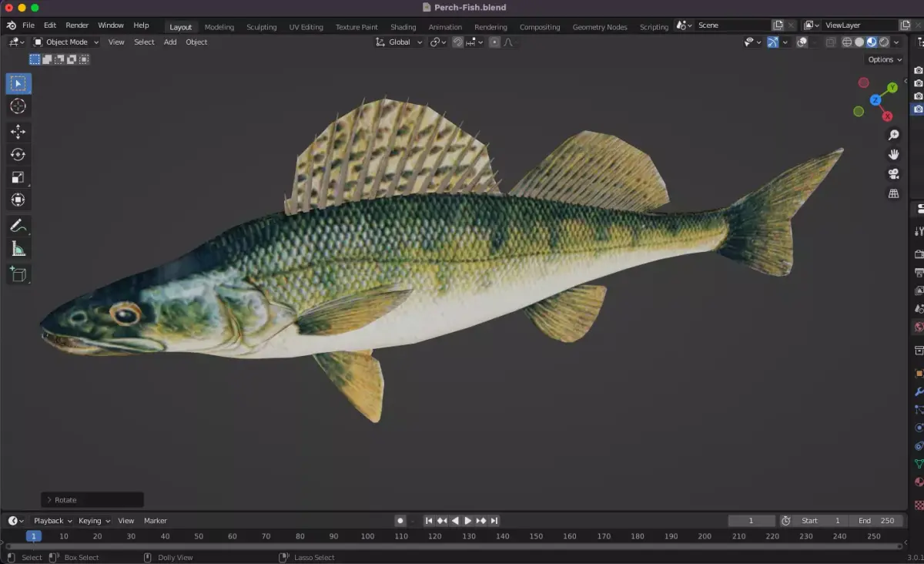Toggle viewport gizmos display
This screenshot has width=924, height=564.
772,42
